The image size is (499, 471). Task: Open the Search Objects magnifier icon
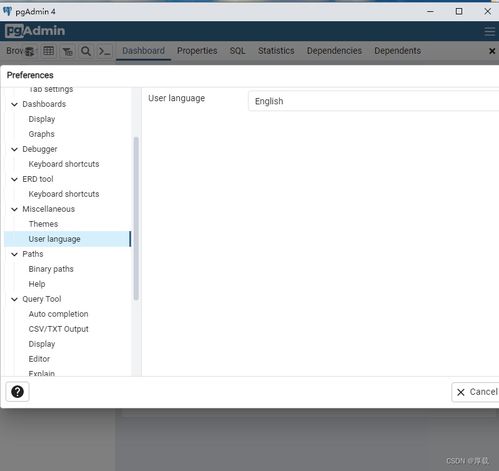pyautogui.click(x=86, y=51)
